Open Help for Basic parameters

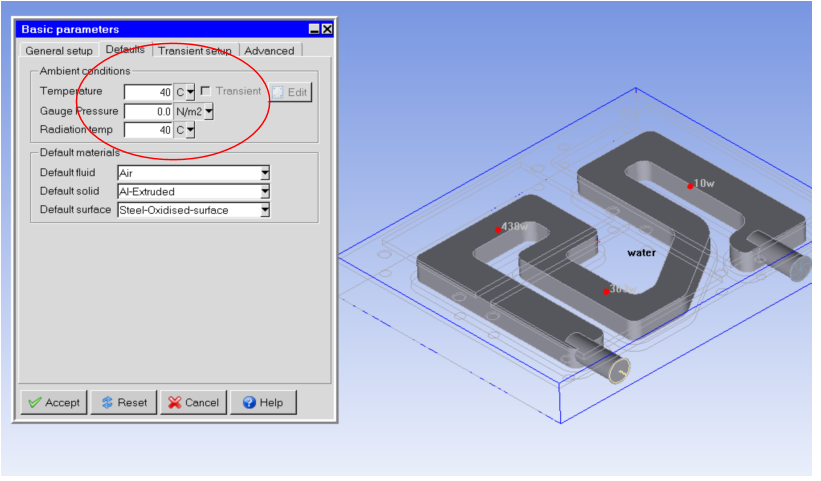coord(263,403)
